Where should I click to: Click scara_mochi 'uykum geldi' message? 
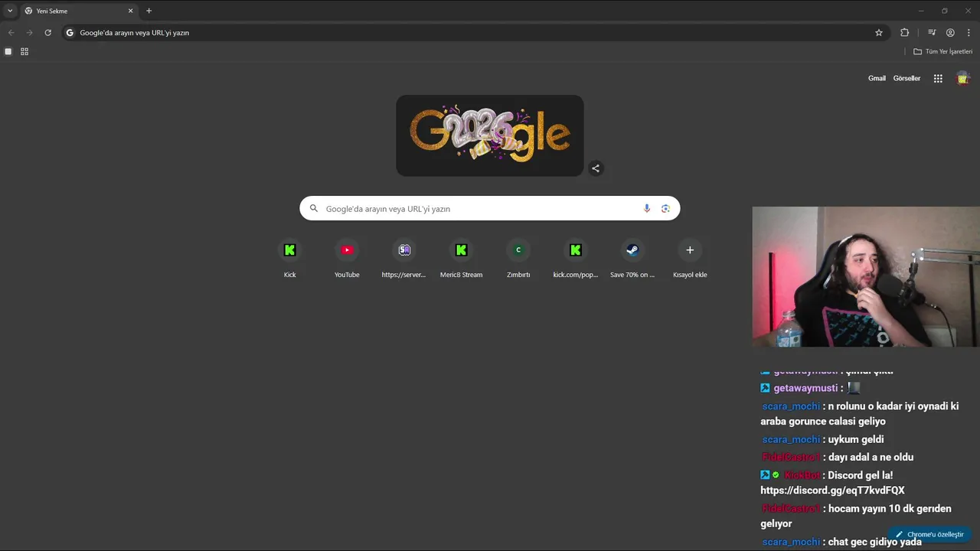[x=856, y=439]
